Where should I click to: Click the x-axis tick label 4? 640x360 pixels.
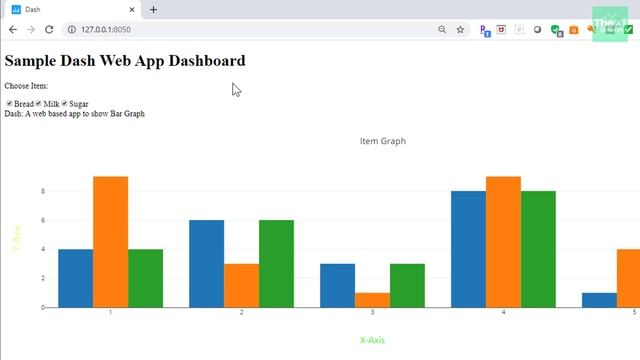point(503,312)
